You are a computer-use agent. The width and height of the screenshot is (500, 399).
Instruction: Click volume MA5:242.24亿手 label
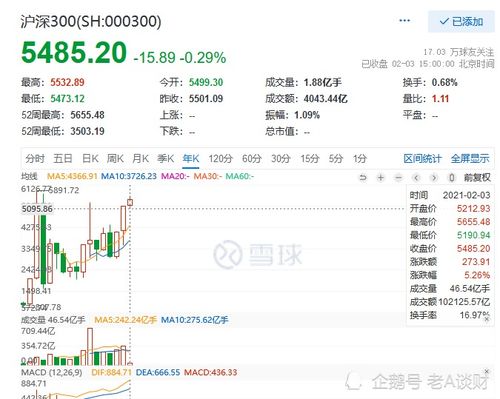pyautogui.click(x=126, y=320)
